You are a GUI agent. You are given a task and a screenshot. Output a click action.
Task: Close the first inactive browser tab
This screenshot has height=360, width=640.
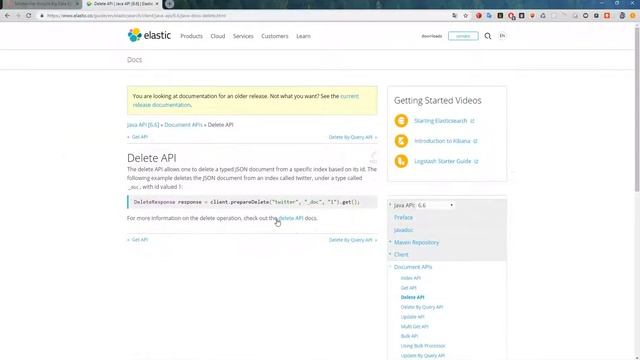point(77,4)
